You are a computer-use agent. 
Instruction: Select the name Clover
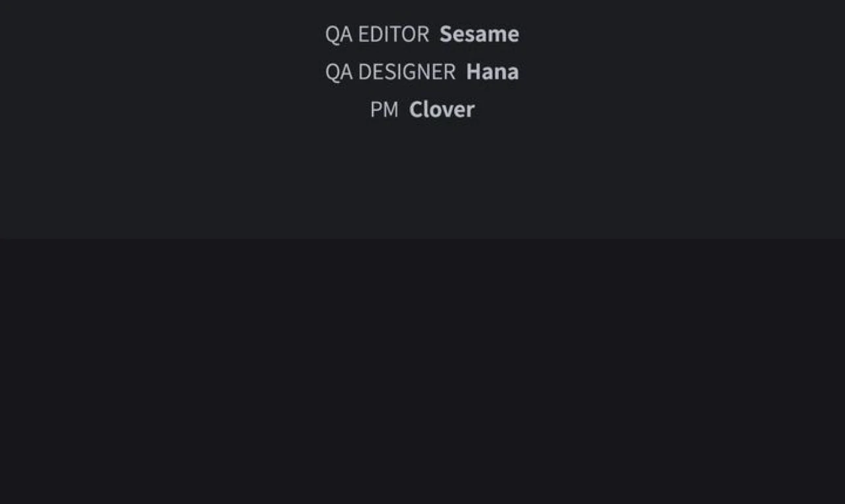[442, 110]
